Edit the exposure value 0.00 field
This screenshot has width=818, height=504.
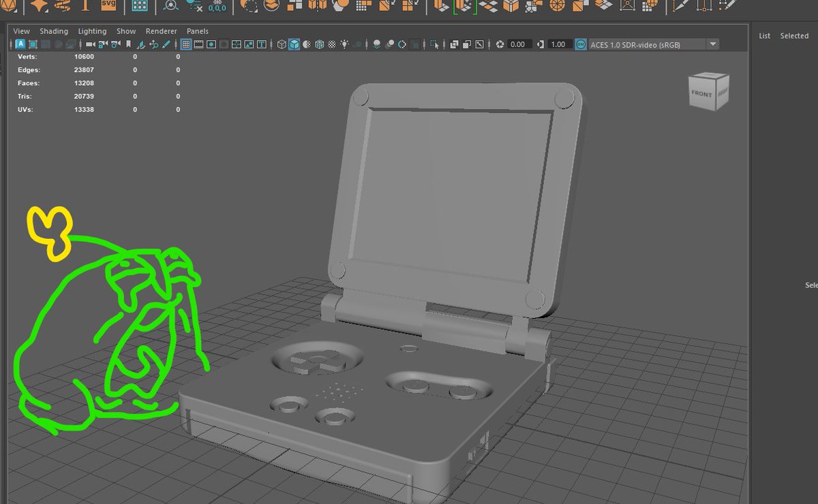[519, 44]
